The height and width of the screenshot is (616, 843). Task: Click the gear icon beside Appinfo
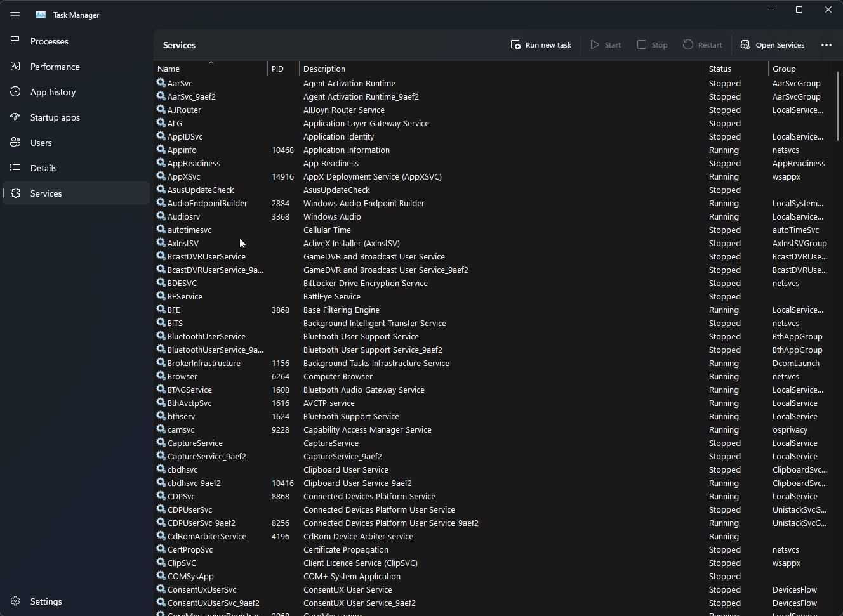pos(161,149)
